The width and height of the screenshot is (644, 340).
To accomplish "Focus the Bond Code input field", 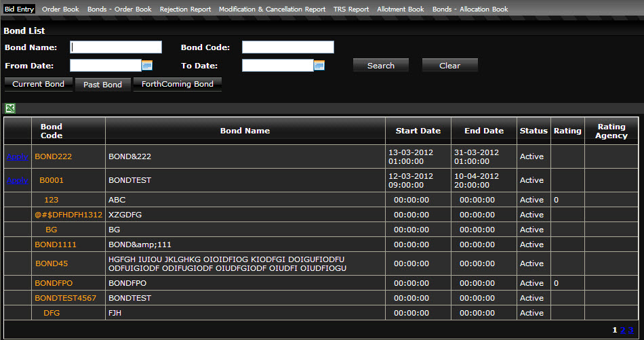I will click(x=288, y=47).
